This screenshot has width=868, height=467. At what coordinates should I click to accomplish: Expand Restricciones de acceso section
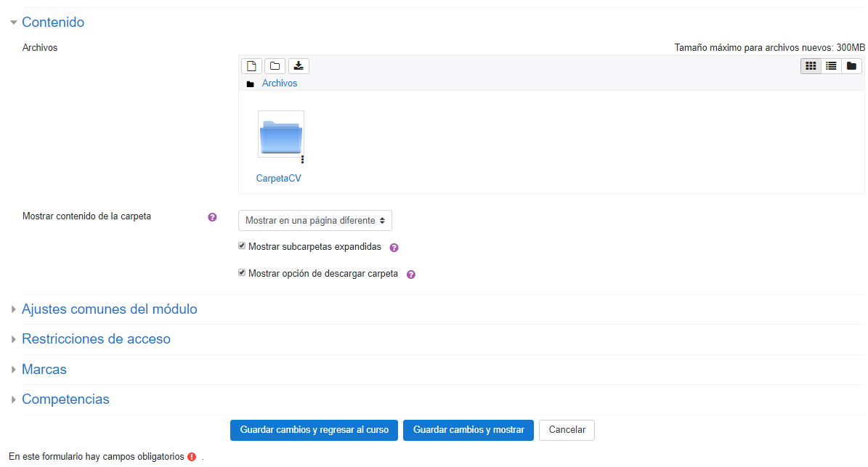96,339
